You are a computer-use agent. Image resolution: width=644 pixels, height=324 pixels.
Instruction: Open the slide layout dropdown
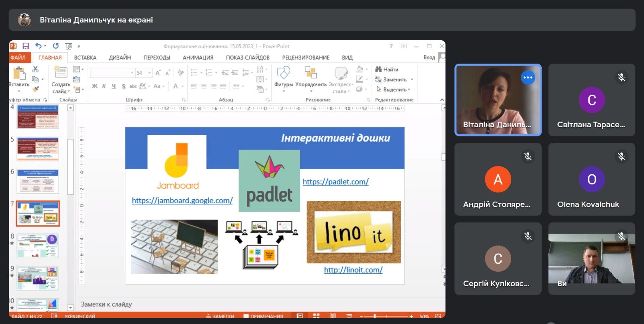tap(78, 69)
